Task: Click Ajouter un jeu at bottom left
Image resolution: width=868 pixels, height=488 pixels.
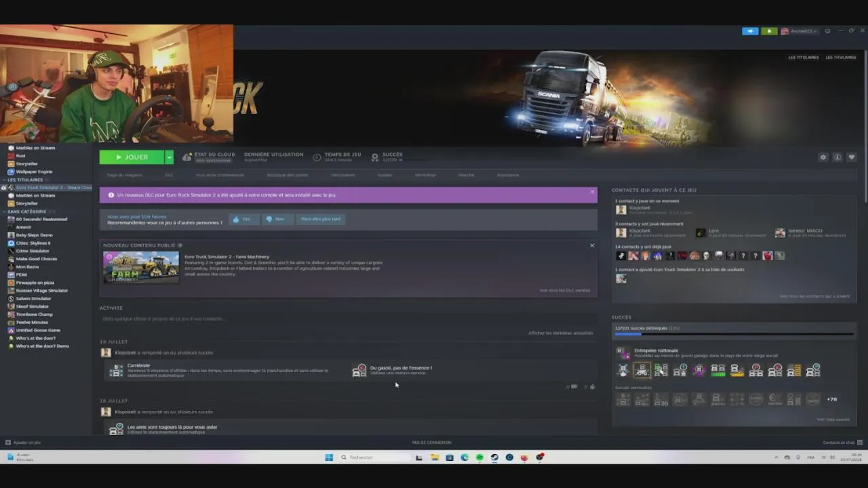Action: coord(23,443)
